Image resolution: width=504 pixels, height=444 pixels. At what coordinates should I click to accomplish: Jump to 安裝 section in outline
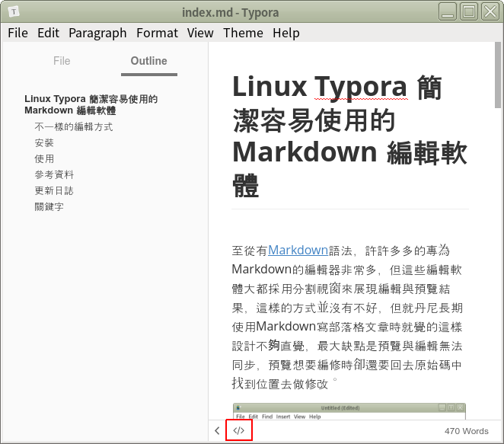44,142
